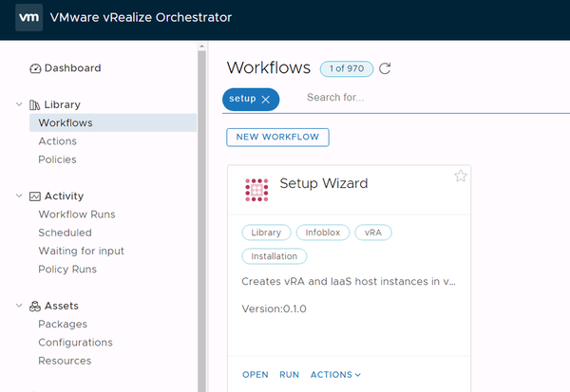
Task: Click the VMware vRealize Orchestrator title
Action: [141, 17]
